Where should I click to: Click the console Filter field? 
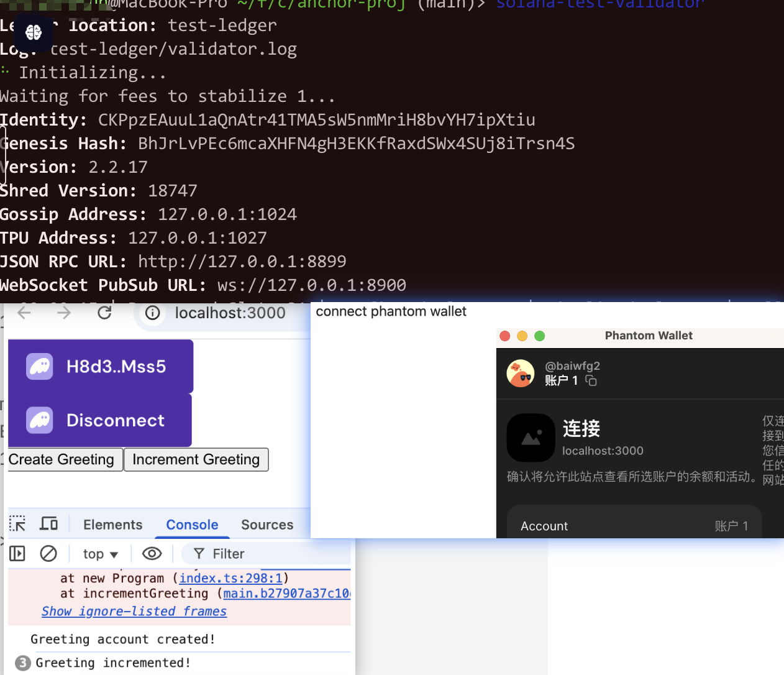267,554
